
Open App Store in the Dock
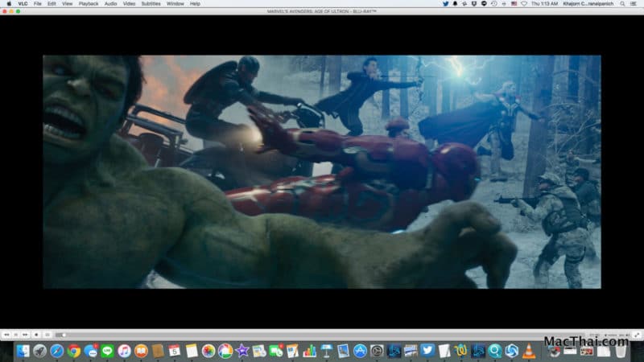click(360, 351)
